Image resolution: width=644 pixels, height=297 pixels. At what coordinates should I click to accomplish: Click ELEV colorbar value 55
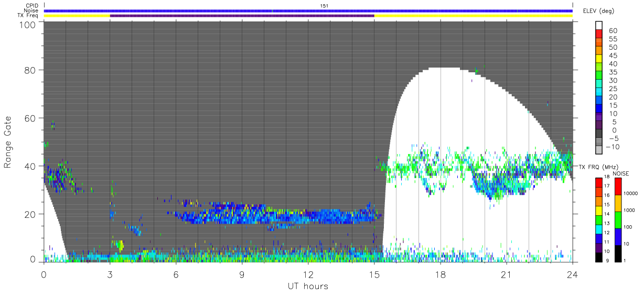(614, 39)
